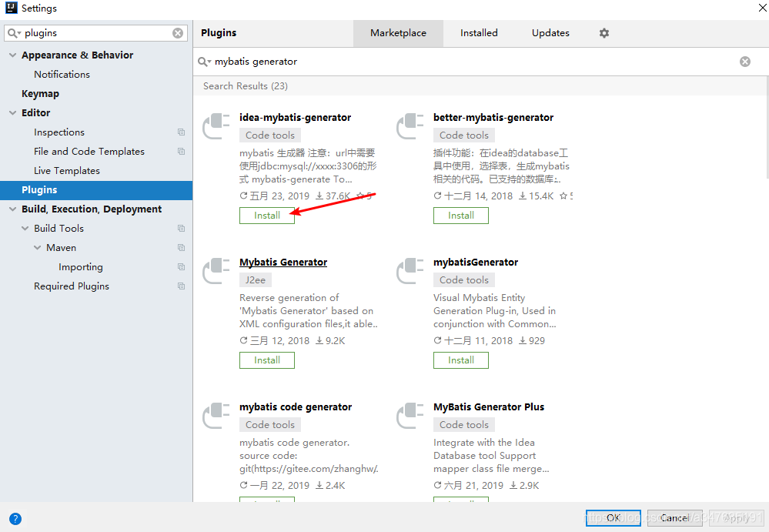Focus the plugins settings search input
This screenshot has width=769, height=532.
pyautogui.click(x=97, y=33)
